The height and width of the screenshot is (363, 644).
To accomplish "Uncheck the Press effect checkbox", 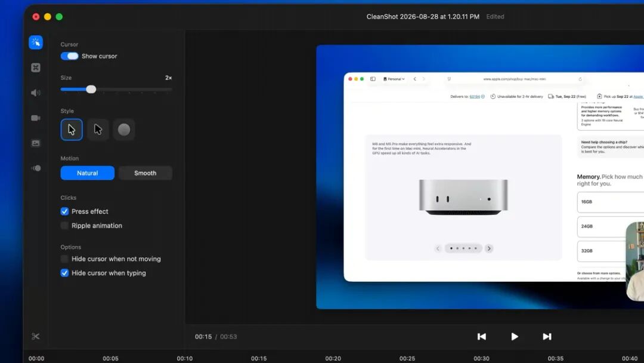I will (64, 211).
